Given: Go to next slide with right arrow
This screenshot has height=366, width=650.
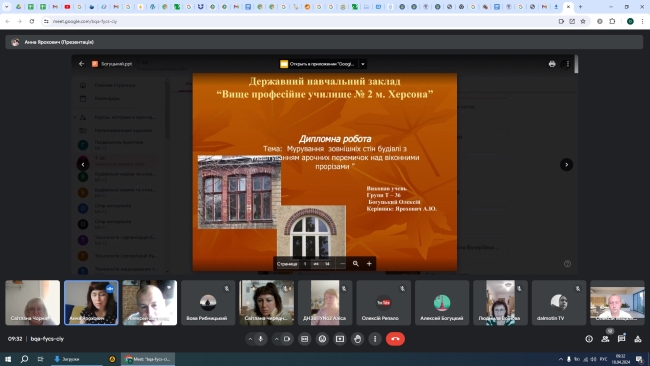Looking at the screenshot, I should point(566,165).
